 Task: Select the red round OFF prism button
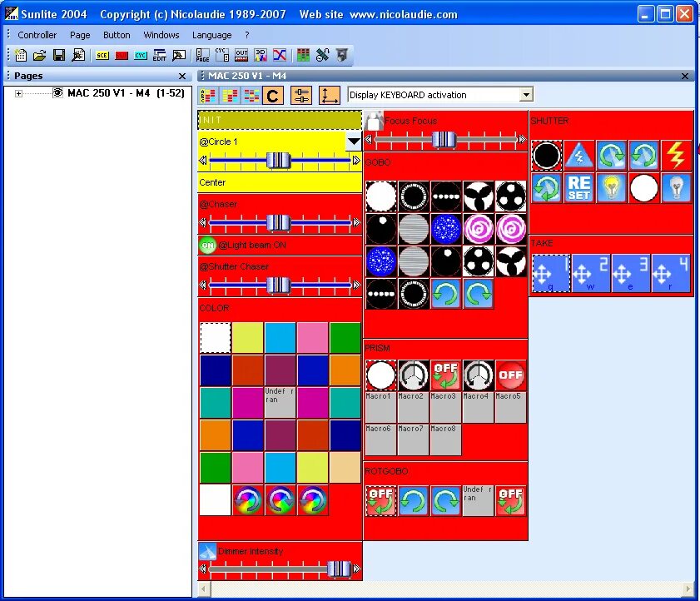(x=510, y=375)
